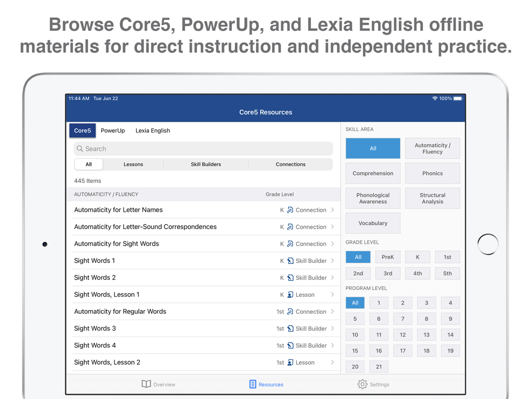Viewport: 532px width, 399px height.
Task: Select 4th grade level
Action: (x=418, y=273)
